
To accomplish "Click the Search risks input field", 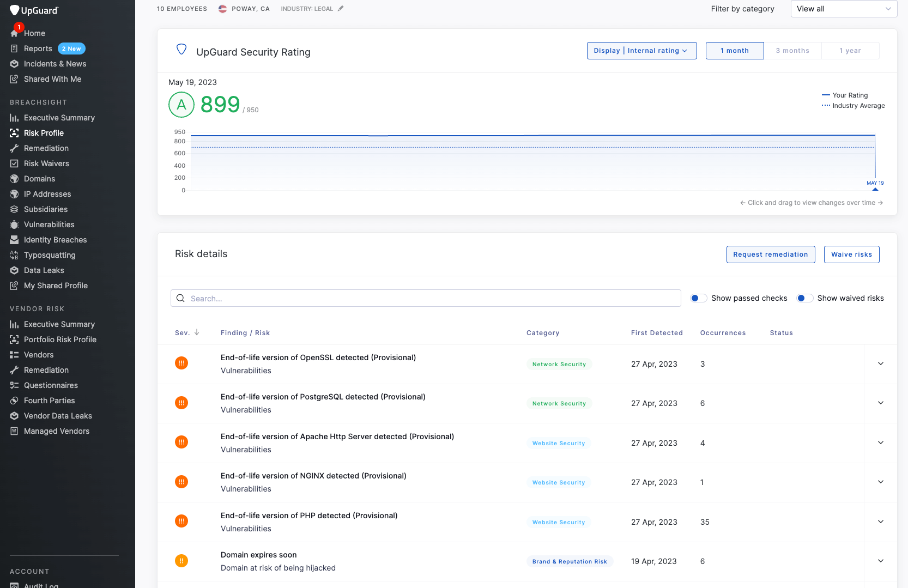I will coord(426,298).
